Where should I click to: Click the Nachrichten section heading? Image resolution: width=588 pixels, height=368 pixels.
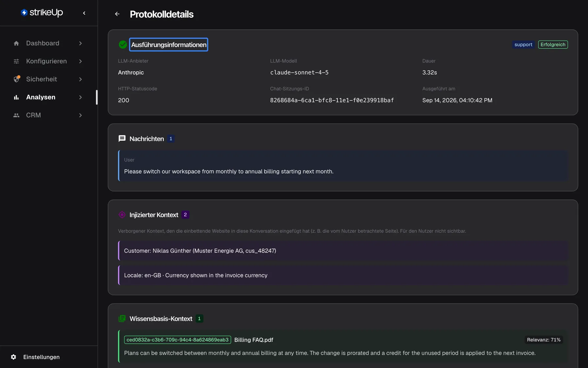point(147,139)
